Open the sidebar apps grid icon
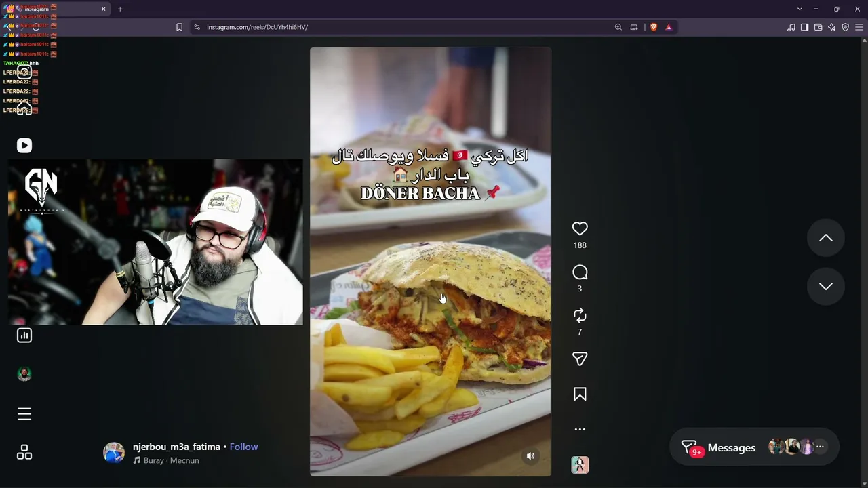 24,452
